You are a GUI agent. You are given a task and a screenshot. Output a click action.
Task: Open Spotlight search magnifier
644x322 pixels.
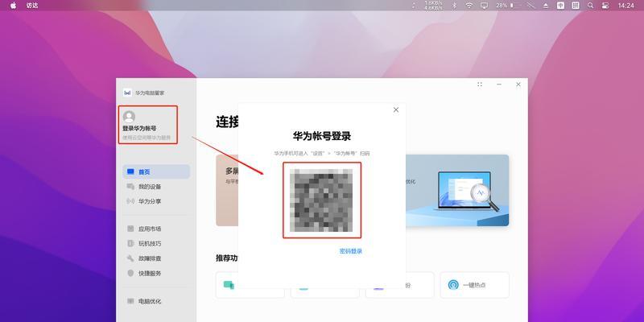[x=590, y=6]
